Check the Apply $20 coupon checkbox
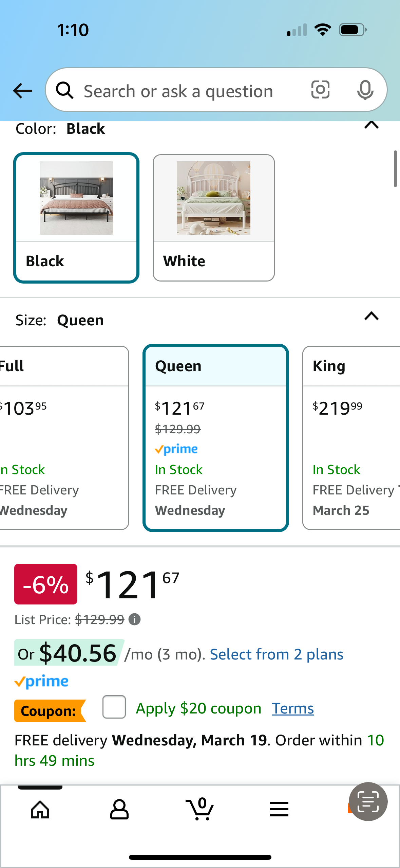This screenshot has height=868, width=400. (114, 707)
